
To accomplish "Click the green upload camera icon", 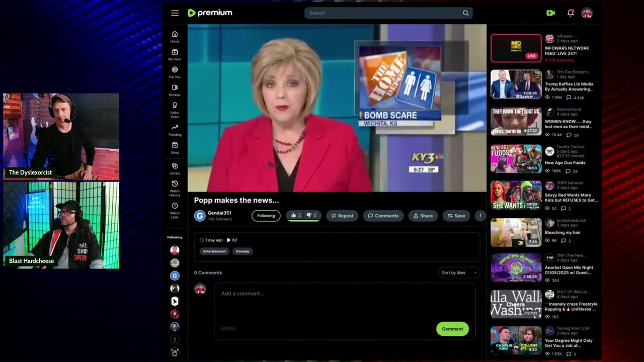I will coord(551,13).
